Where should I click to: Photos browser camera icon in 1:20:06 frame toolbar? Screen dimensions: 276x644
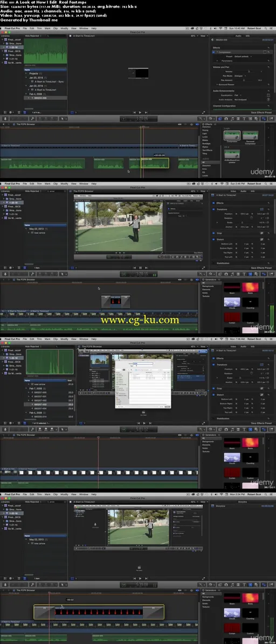pyautogui.click(x=226, y=119)
